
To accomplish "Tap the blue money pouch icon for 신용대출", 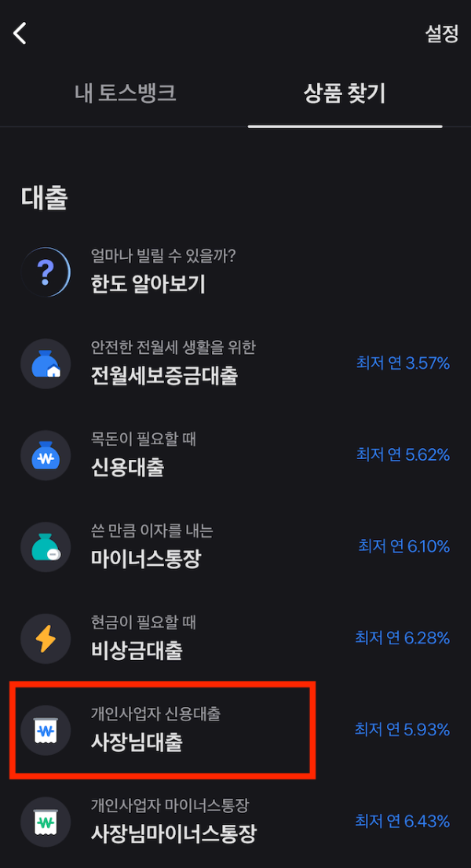I will 46,455.
